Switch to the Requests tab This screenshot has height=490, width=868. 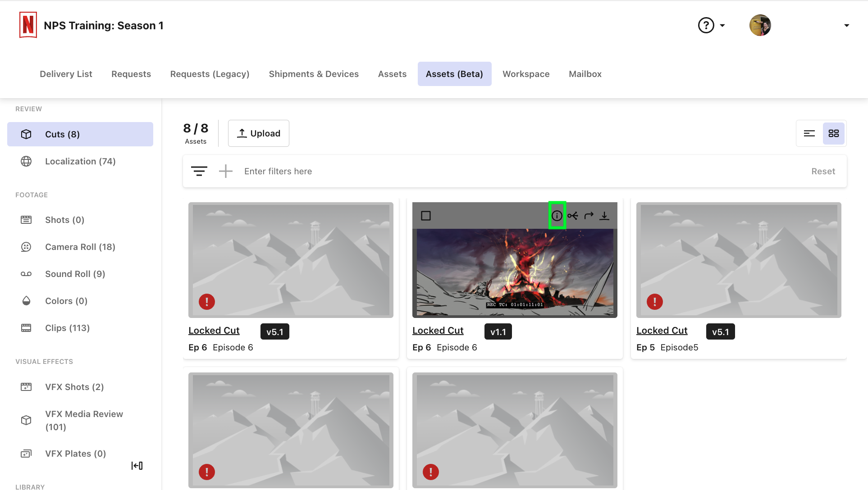click(x=131, y=74)
